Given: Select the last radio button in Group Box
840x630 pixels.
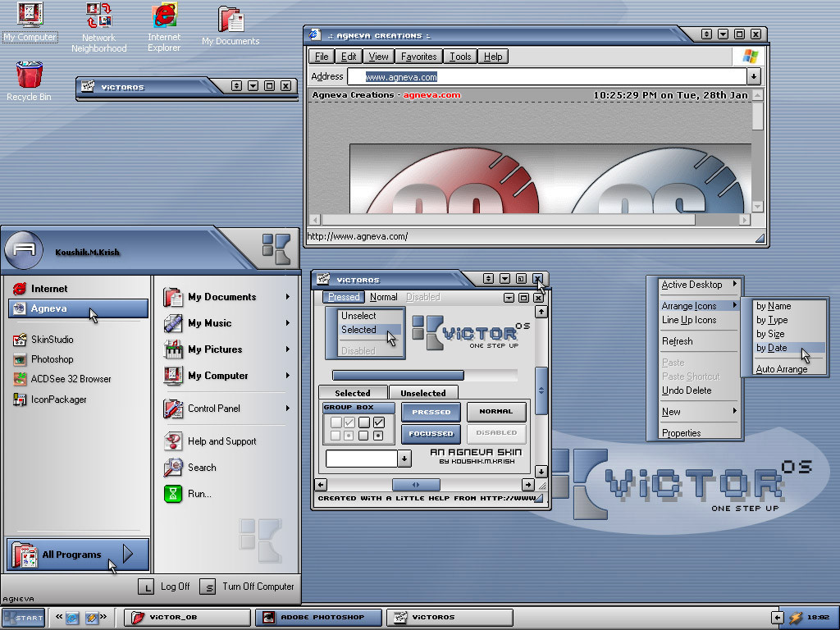Looking at the screenshot, I should click(378, 436).
